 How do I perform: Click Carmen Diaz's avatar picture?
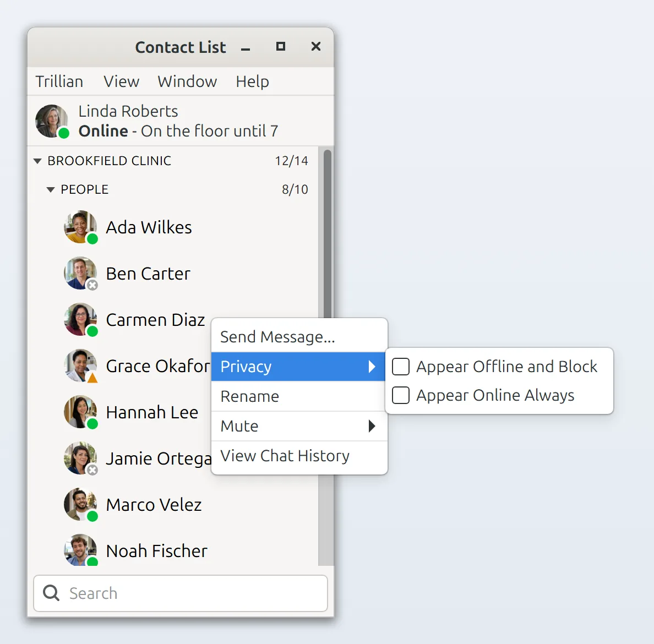tap(80, 319)
